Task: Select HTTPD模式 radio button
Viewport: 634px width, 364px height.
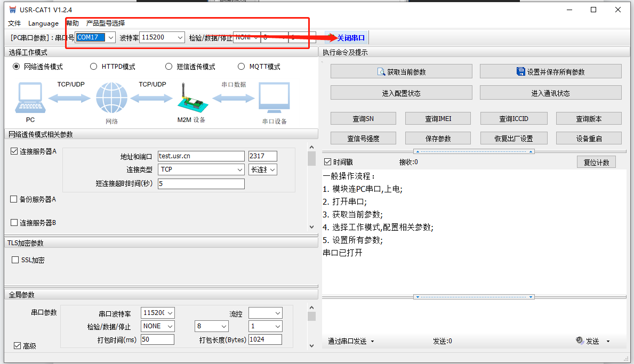Action: tap(93, 67)
